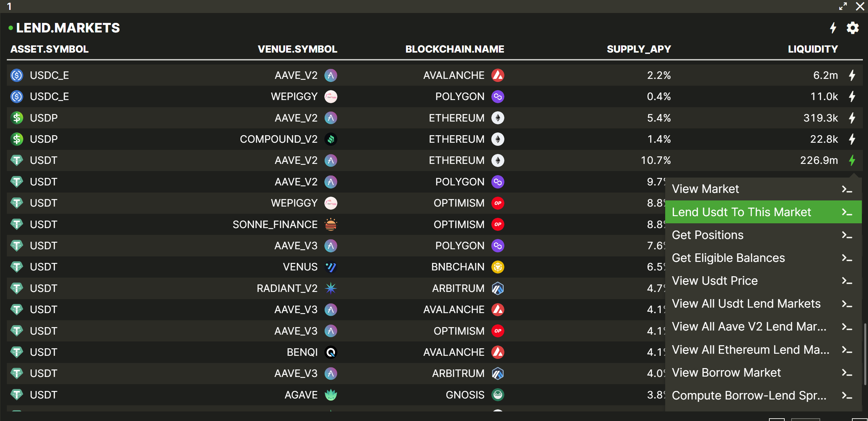The width and height of the screenshot is (868, 421).
Task: Select 'Lend Usdt To This Market' menu item
Action: click(x=741, y=212)
